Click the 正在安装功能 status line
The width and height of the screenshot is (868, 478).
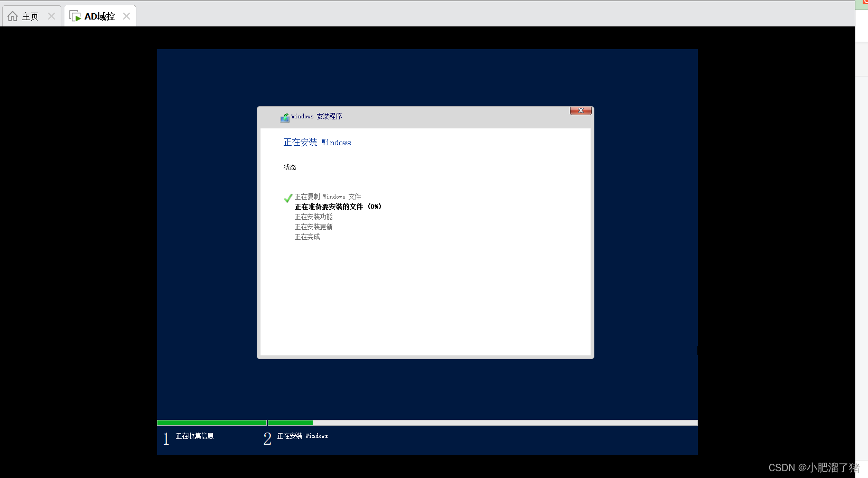coord(314,217)
